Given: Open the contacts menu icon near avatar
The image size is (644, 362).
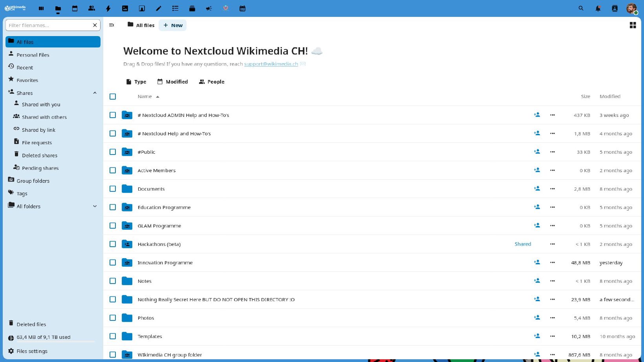Looking at the screenshot, I should point(615,8).
